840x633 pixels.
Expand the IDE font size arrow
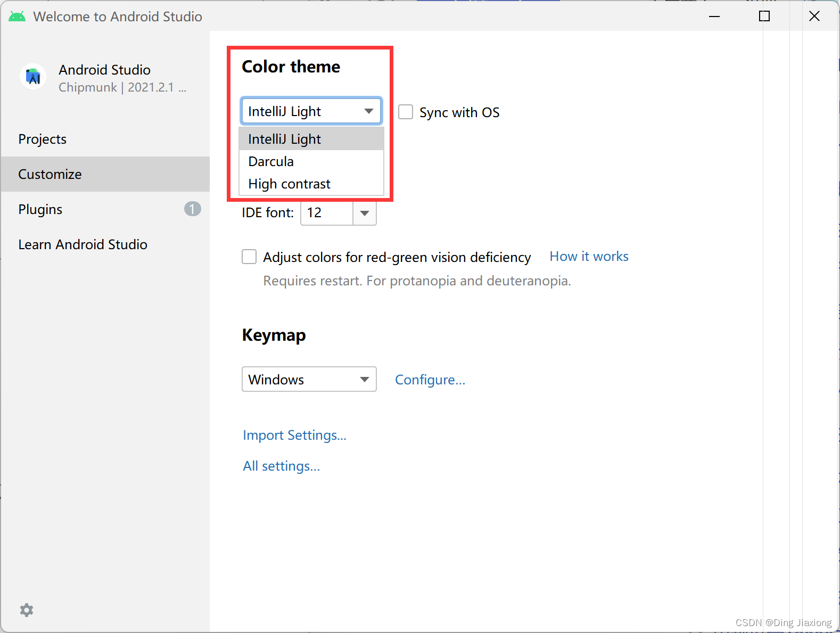coord(365,213)
